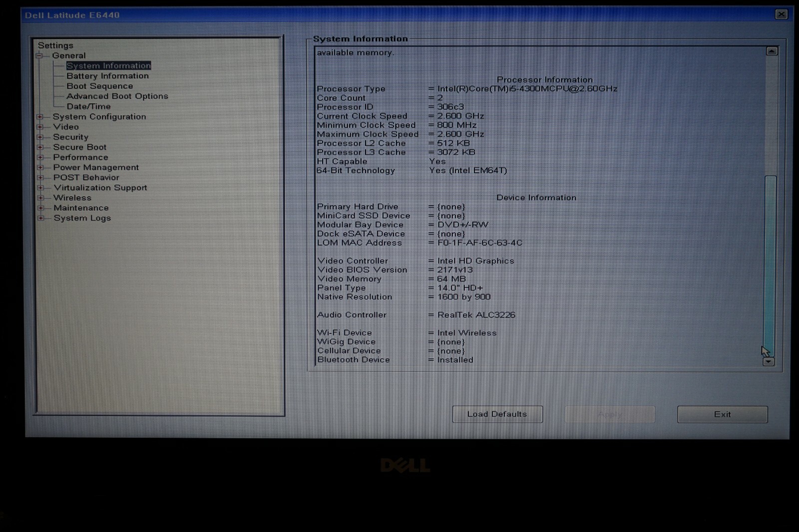Viewport: 799px width, 532px height.
Task: Select the Power Management label
Action: 96,168
